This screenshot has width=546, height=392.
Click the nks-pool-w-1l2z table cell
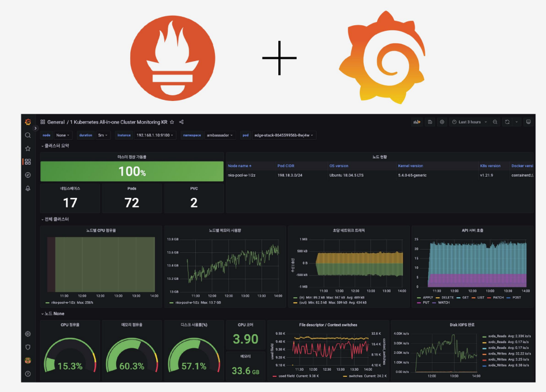tap(242, 176)
